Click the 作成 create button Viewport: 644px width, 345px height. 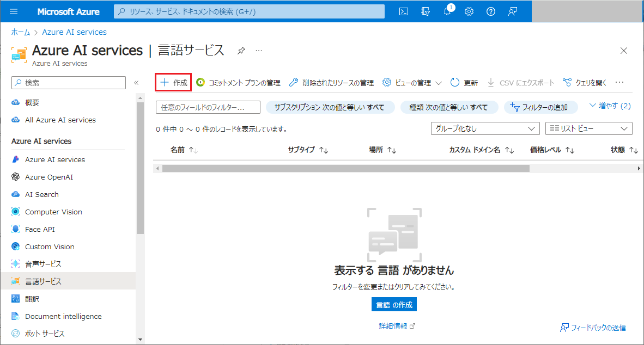click(173, 83)
